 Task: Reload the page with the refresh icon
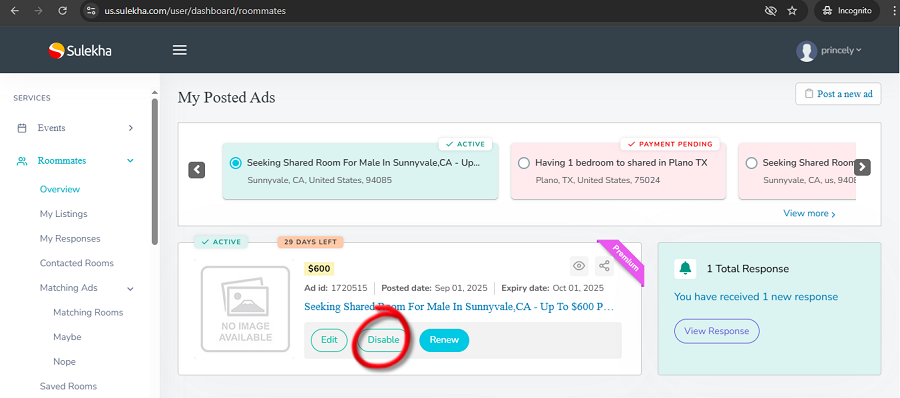tap(63, 10)
